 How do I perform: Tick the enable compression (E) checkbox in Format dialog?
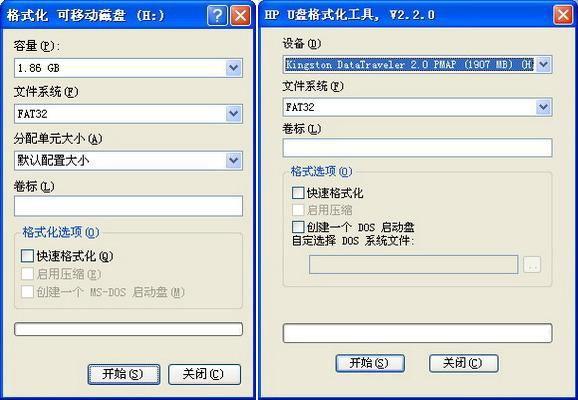27,274
